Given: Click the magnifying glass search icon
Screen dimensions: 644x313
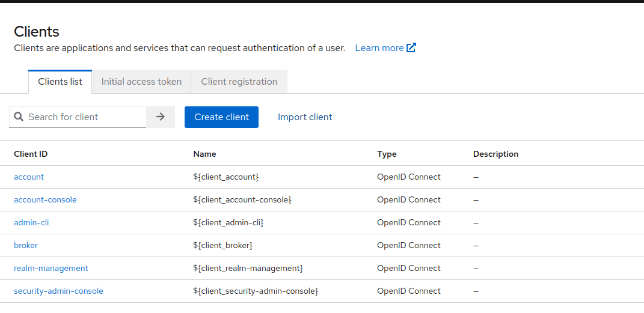Looking at the screenshot, I should pos(19,117).
